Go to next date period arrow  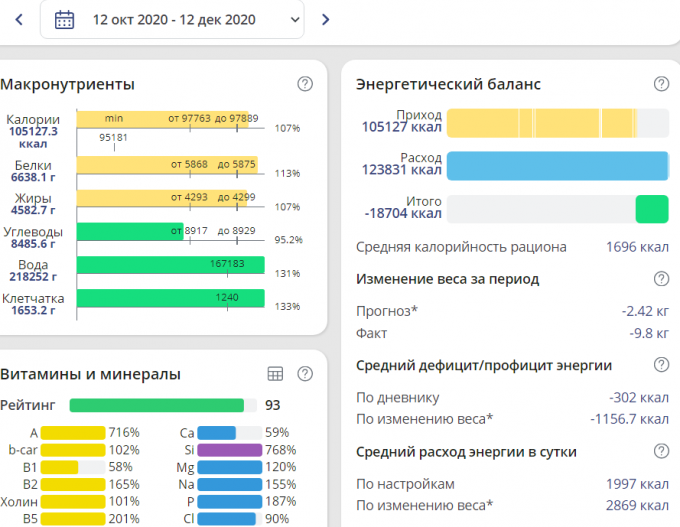(325, 20)
